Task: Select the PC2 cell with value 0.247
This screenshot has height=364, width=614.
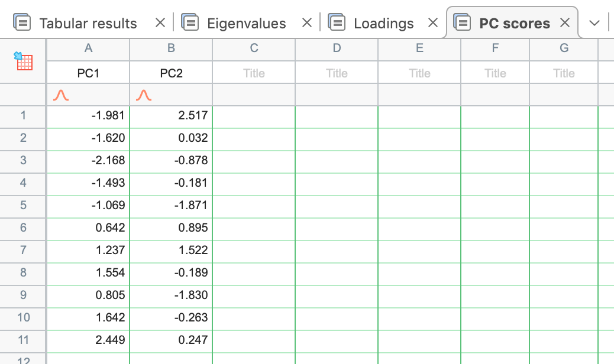Action: (171, 340)
